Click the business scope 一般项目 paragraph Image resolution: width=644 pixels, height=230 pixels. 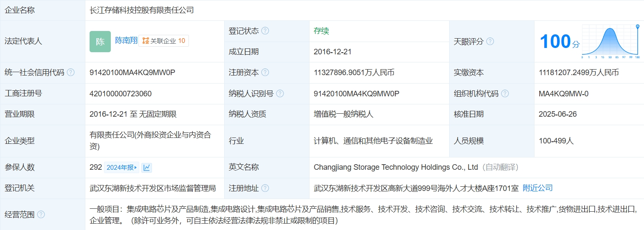[363, 215]
